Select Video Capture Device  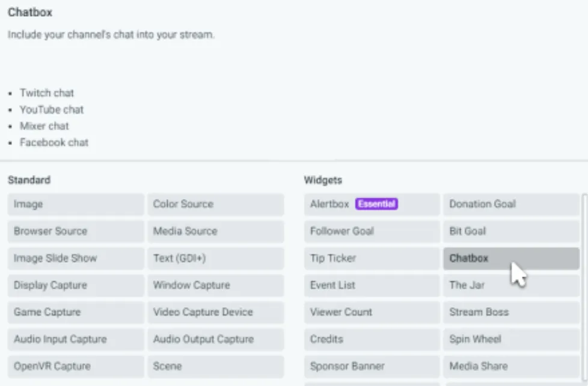(x=215, y=313)
